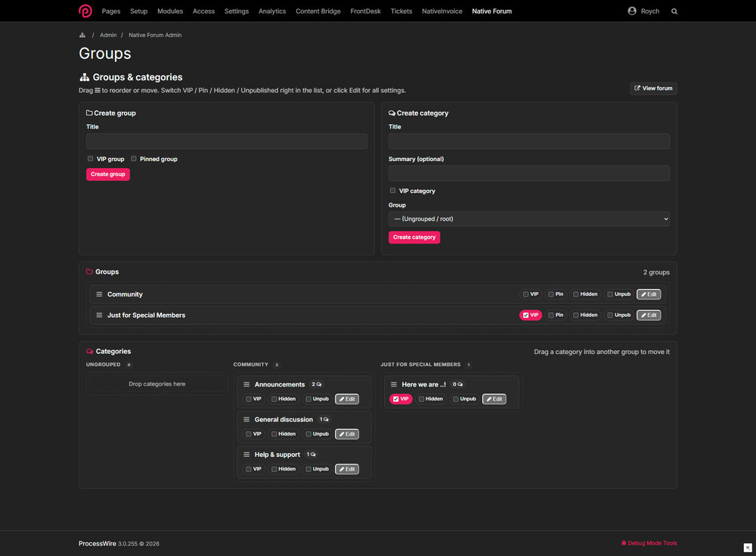Toggle Hidden for the Community group

coord(575,294)
